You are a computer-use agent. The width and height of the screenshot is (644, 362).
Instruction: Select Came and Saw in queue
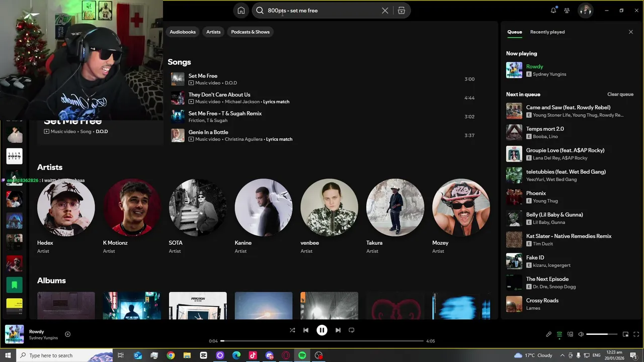click(570, 111)
